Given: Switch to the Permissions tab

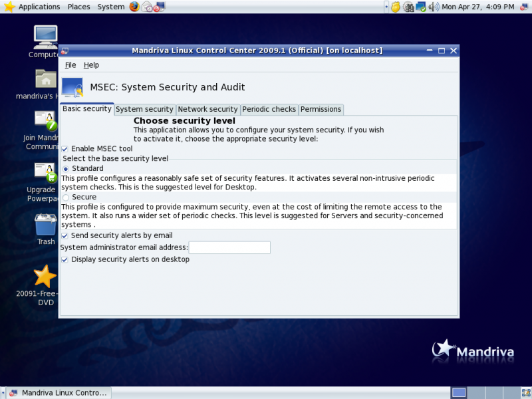Looking at the screenshot, I should click(321, 109).
